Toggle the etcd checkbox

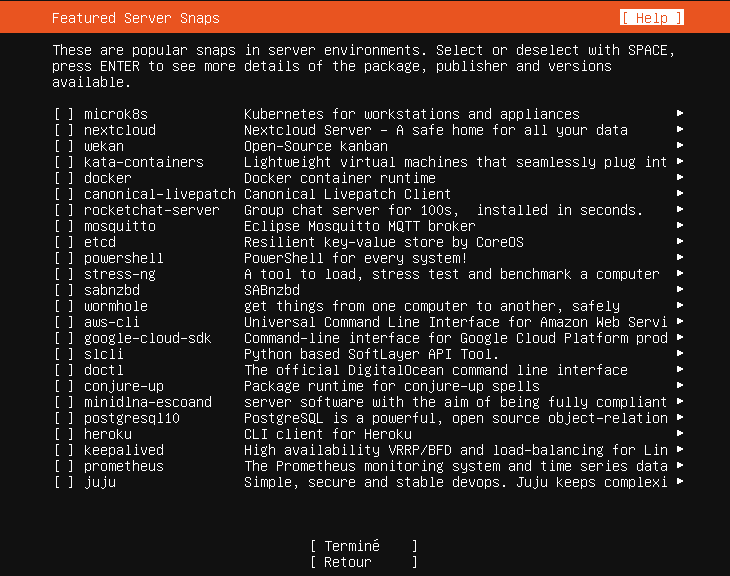[64, 242]
